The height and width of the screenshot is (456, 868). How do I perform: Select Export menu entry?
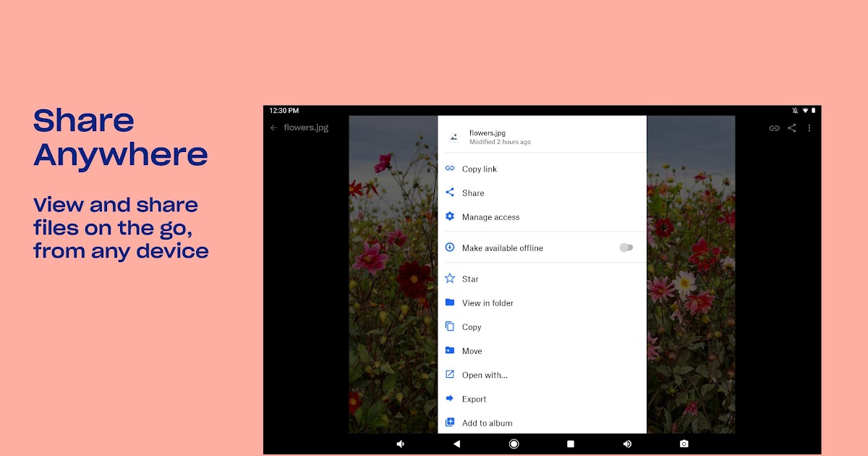542,399
